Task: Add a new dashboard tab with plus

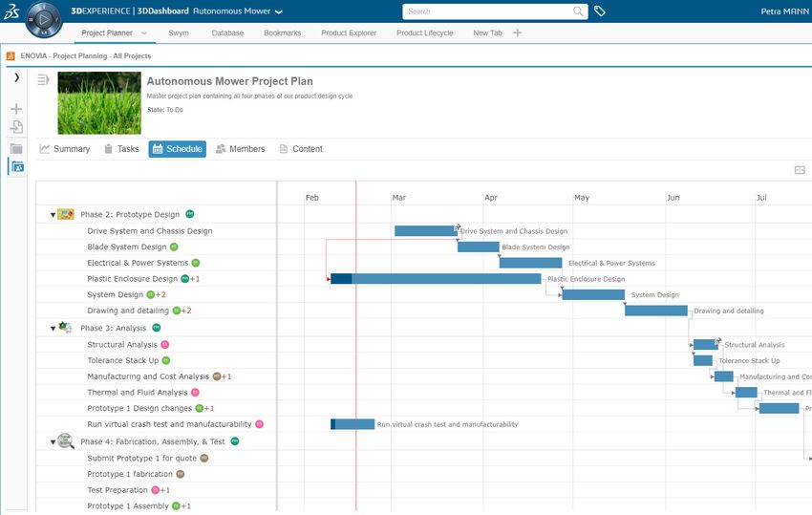Action: point(518,32)
